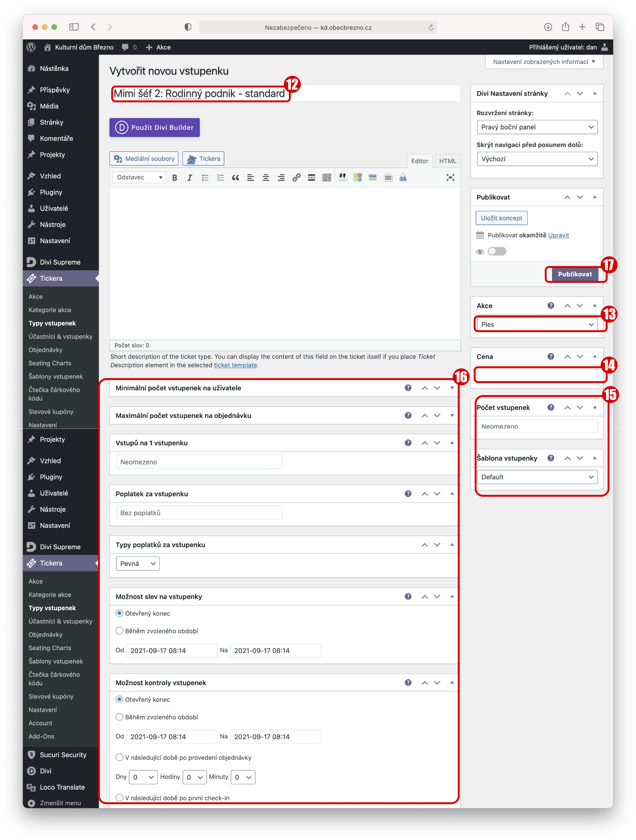Open the Akce dropdown showing Ples
The image size is (636, 840).
[x=536, y=324]
